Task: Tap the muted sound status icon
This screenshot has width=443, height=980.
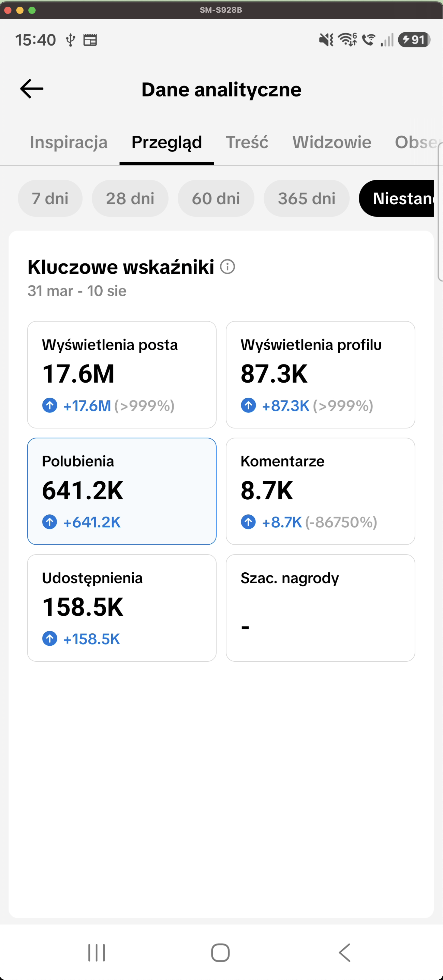Action: [x=327, y=40]
